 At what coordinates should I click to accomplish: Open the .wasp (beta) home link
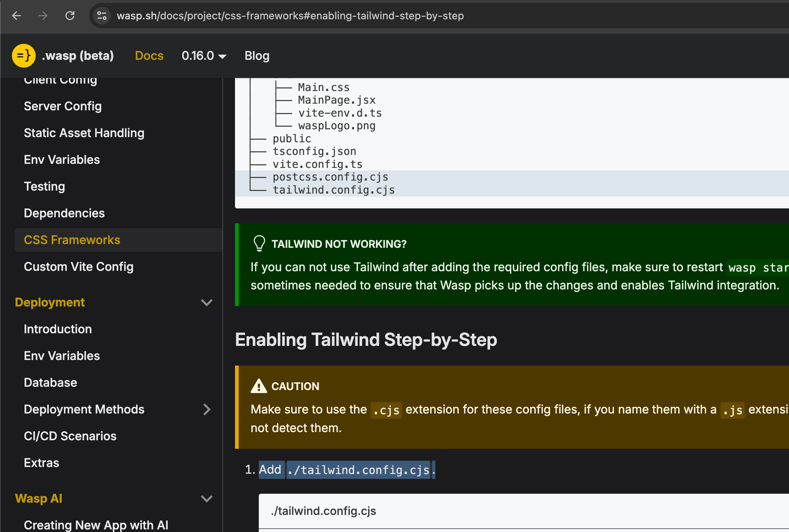[x=78, y=56]
